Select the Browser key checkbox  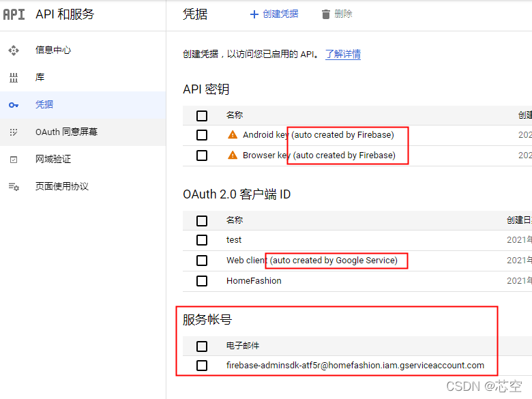click(202, 156)
